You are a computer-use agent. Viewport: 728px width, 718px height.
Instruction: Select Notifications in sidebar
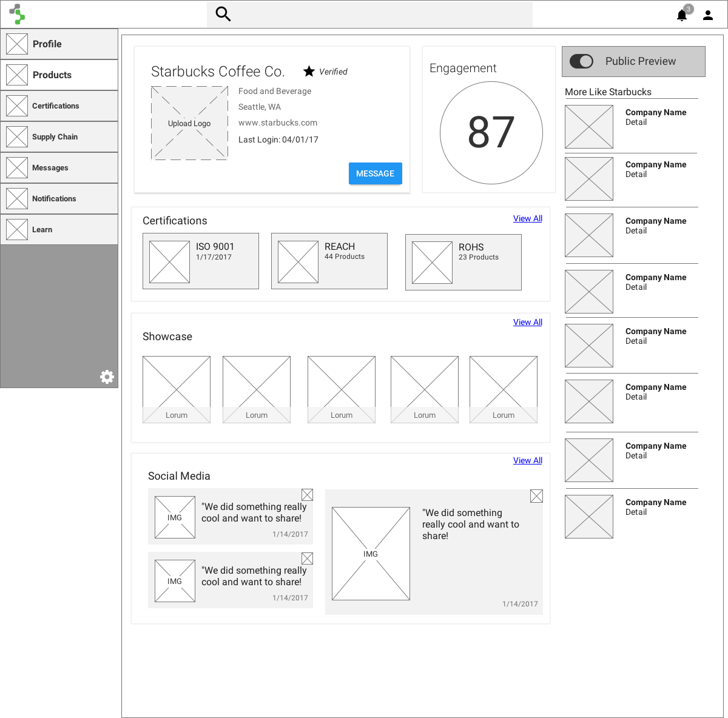click(59, 198)
